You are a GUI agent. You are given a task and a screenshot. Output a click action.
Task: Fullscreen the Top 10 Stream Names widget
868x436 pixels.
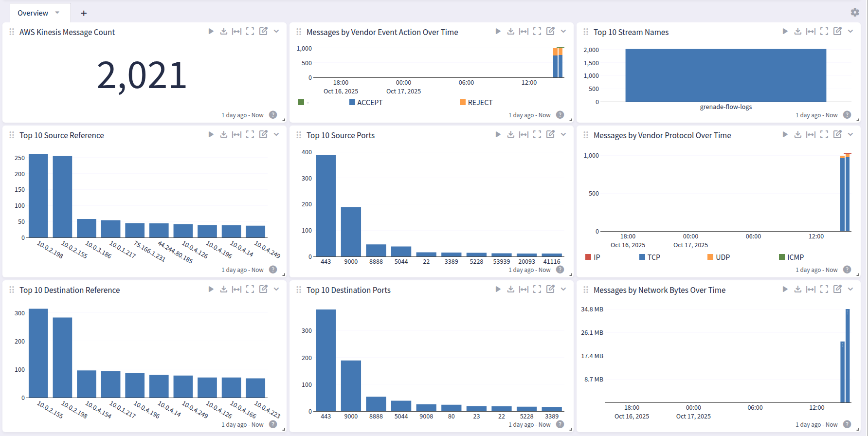pos(824,31)
